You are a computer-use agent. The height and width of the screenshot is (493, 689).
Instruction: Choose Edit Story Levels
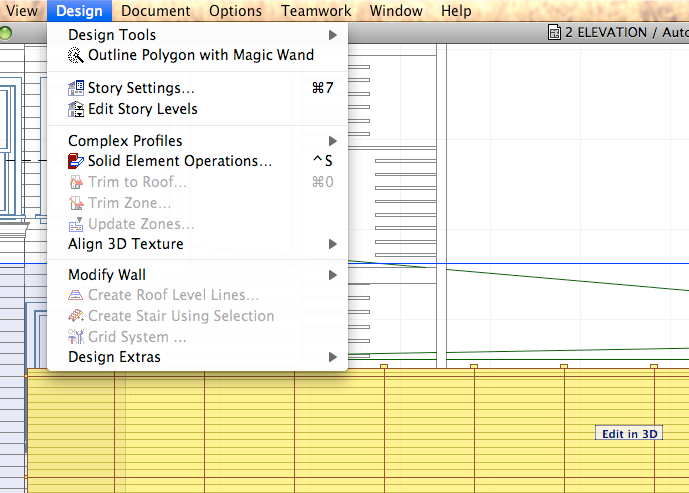coord(197,109)
